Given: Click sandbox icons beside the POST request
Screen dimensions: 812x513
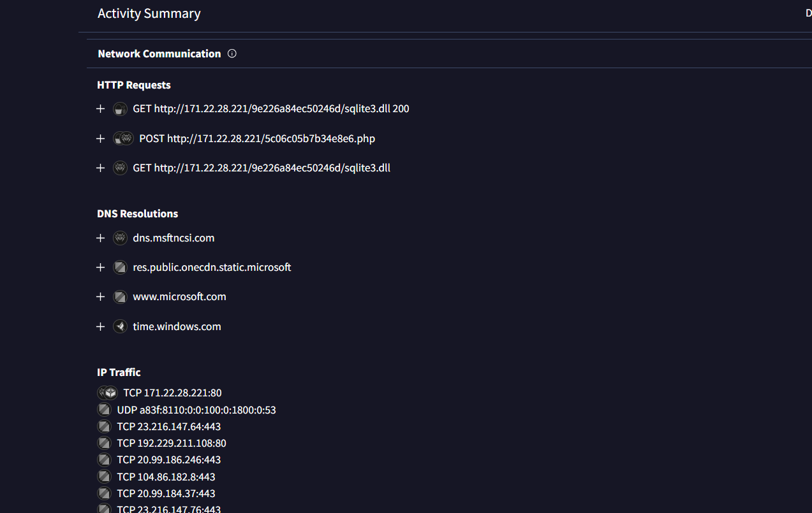Looking at the screenshot, I should [123, 138].
